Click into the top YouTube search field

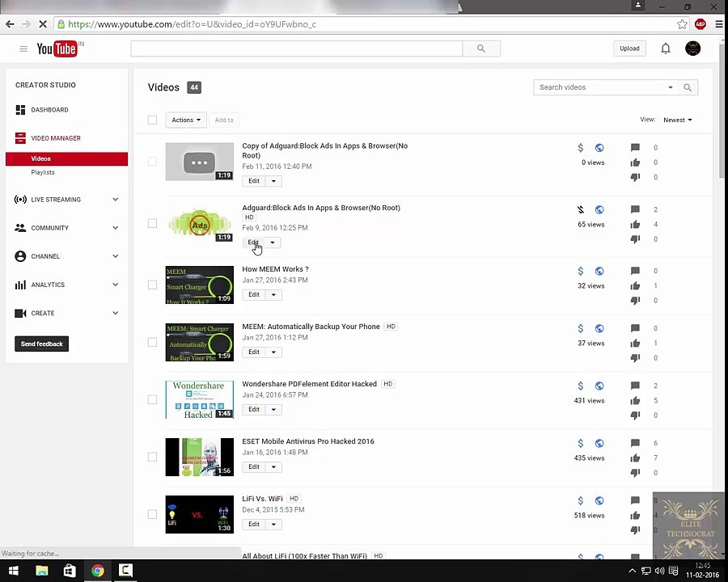[297, 48]
